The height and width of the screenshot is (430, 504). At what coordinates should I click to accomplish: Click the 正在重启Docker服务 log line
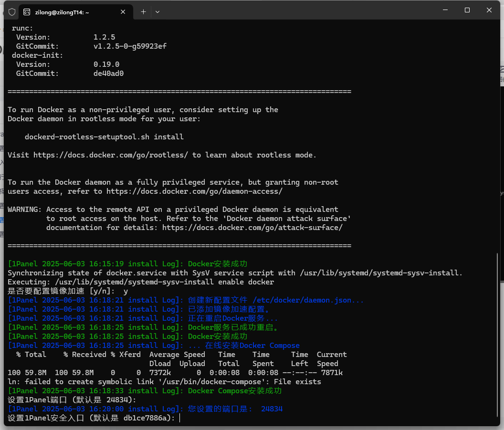143,318
